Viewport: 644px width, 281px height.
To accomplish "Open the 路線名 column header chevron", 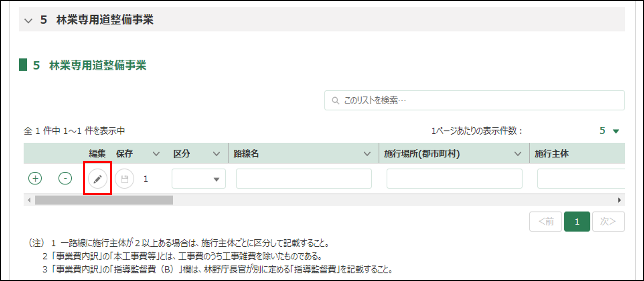I will 367,154.
